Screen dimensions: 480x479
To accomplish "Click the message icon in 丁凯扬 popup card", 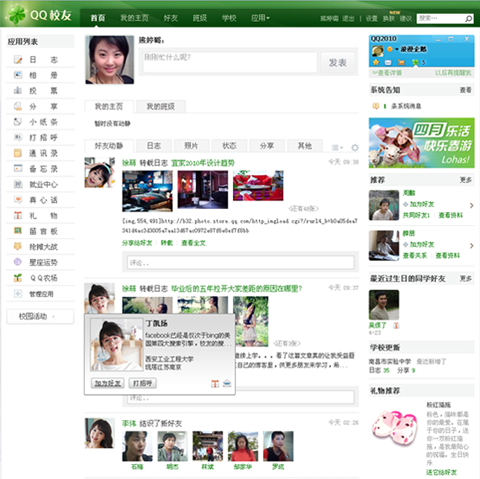I will coord(227,384).
